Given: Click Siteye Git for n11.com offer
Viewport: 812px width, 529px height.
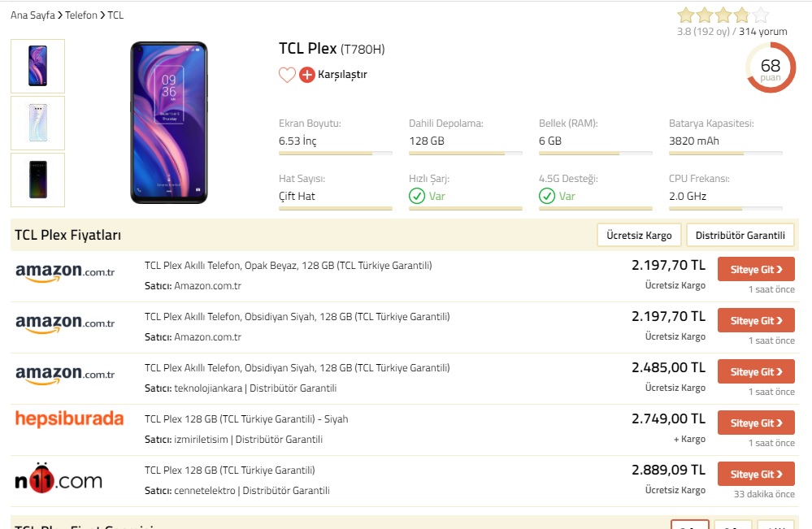Looking at the screenshot, I should 756,474.
